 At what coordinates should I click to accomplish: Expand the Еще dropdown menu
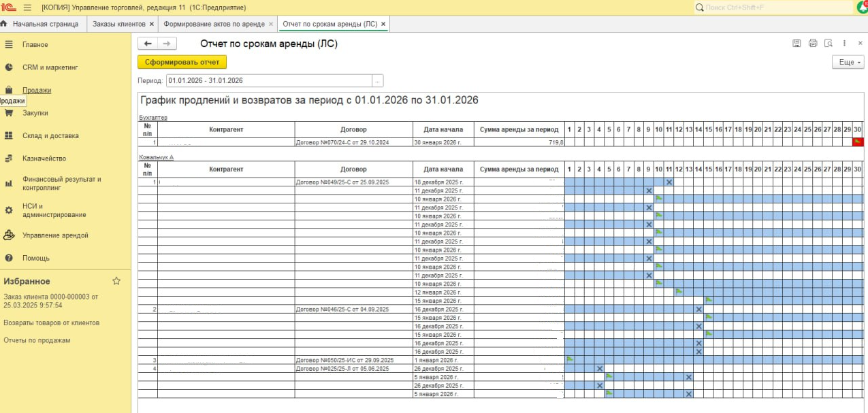click(848, 62)
